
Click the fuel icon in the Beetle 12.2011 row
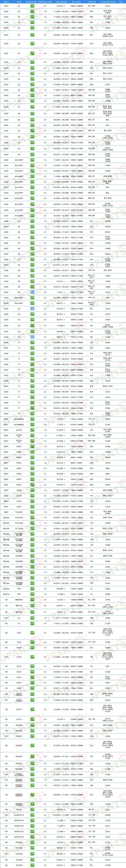[x=32, y=612]
